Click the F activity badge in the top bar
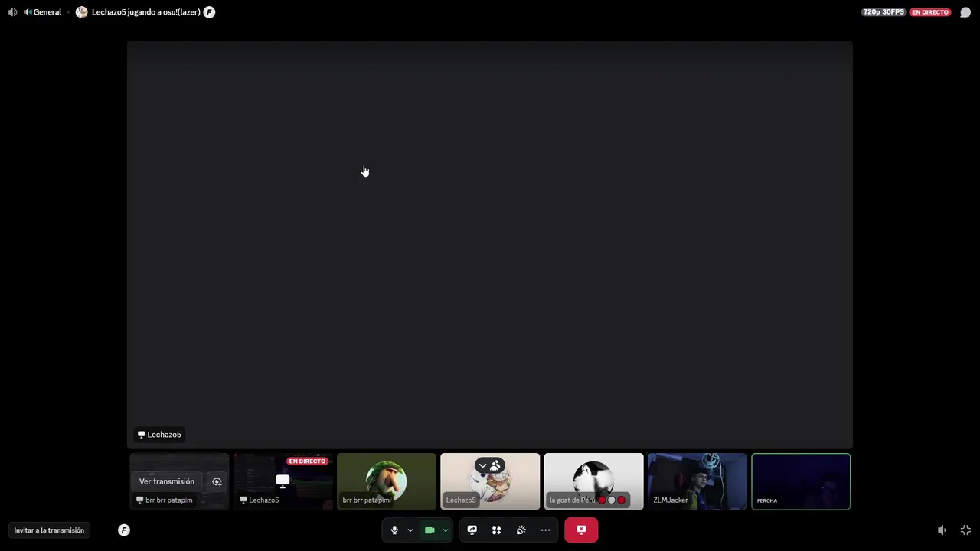The image size is (980, 551). tap(209, 12)
